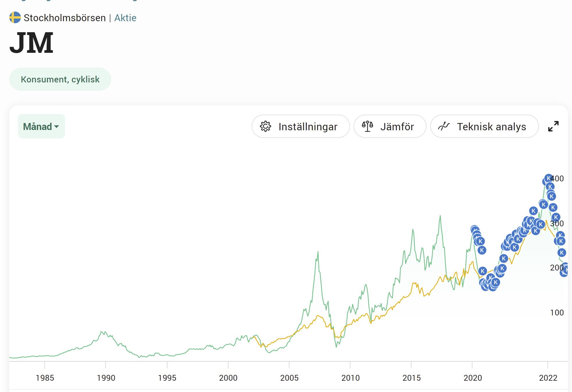
Task: Open the Månad period dropdown
Action: (x=41, y=127)
